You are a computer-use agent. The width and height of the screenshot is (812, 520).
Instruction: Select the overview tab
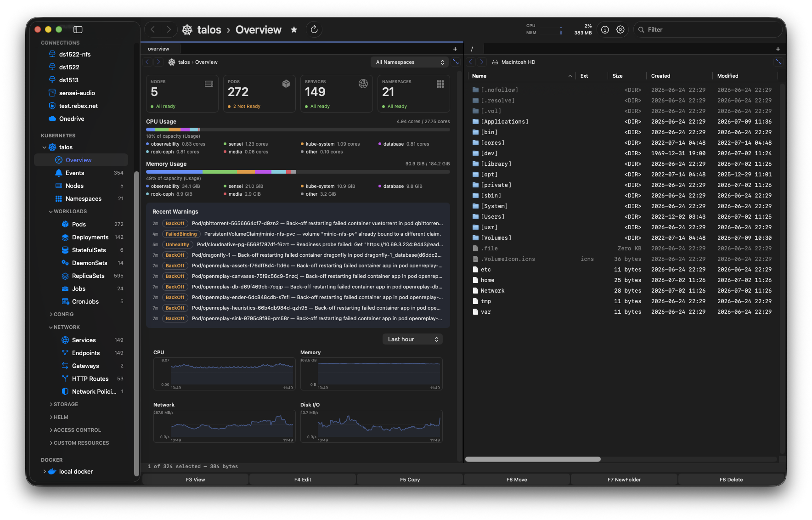161,49
